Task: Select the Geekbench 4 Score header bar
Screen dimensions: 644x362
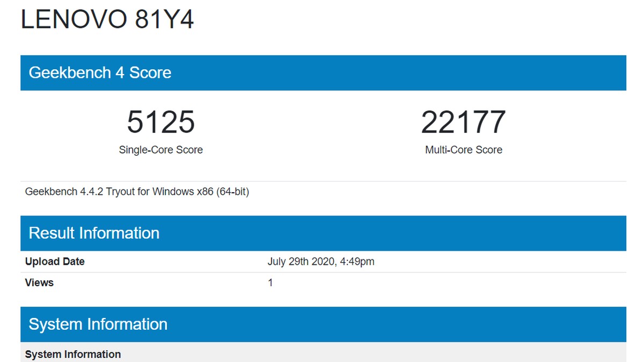Action: tap(323, 73)
